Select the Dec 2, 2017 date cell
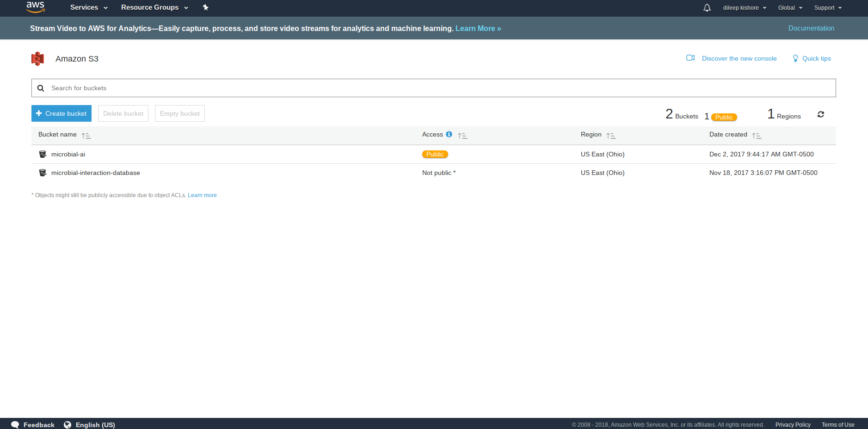Image resolution: width=868 pixels, height=429 pixels. [762, 154]
